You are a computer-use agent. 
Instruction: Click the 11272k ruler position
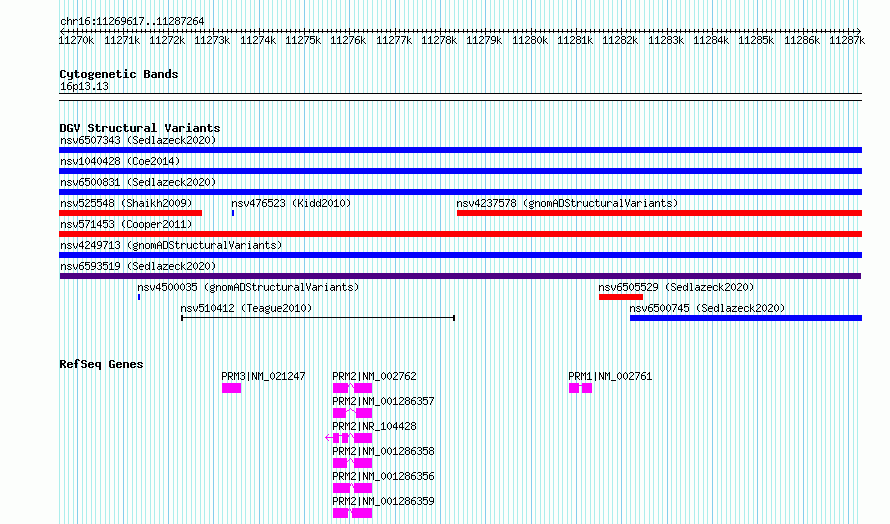click(x=167, y=40)
